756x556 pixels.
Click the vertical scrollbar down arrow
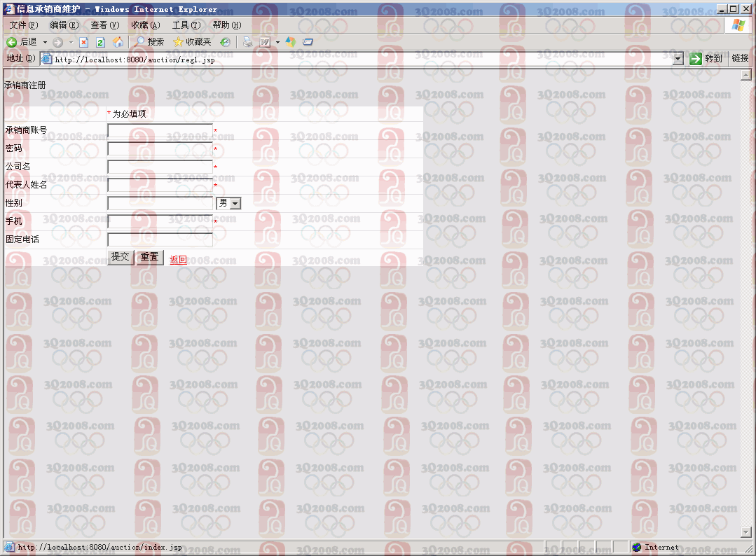(746, 532)
